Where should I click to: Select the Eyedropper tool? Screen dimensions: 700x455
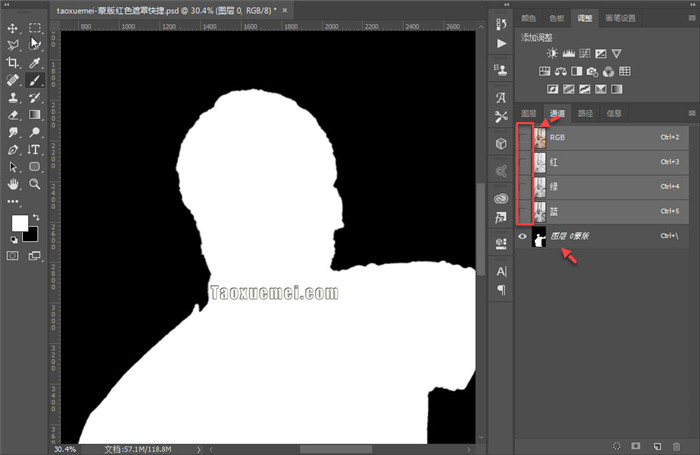click(34, 62)
